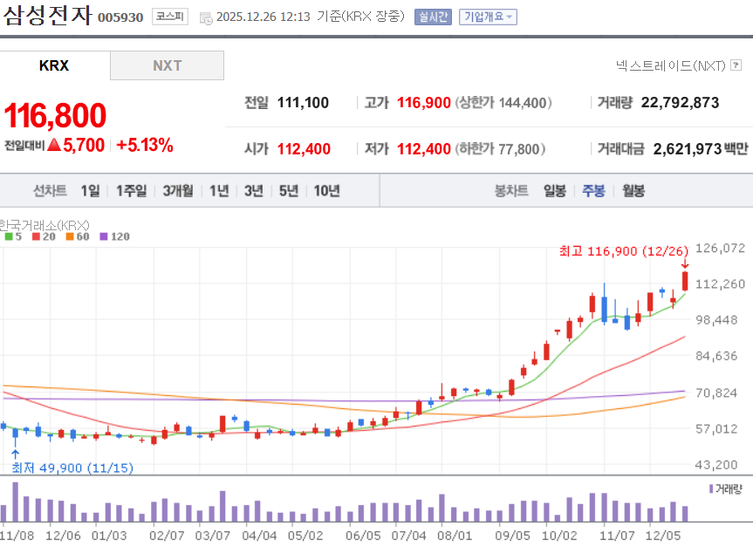Image resolution: width=753 pixels, height=560 pixels.
Task: Click the 넥스트레이드(NXT) link
Action: (x=670, y=65)
